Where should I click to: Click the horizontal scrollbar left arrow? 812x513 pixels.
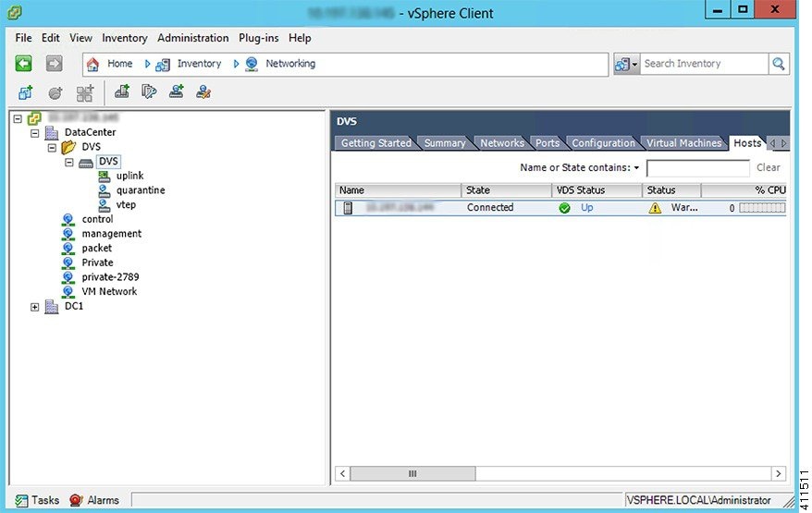(x=342, y=473)
